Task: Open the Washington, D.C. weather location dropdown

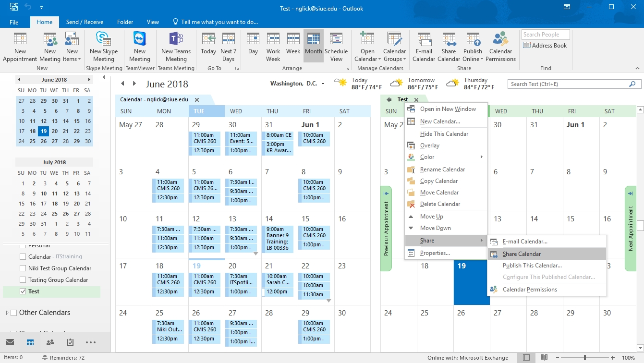Action: pos(323,84)
